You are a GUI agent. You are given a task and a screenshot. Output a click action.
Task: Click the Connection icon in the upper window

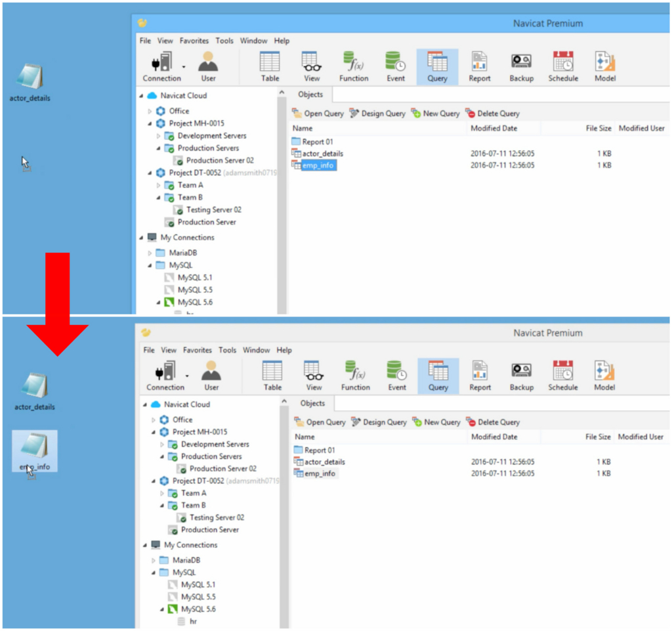pyautogui.click(x=161, y=66)
